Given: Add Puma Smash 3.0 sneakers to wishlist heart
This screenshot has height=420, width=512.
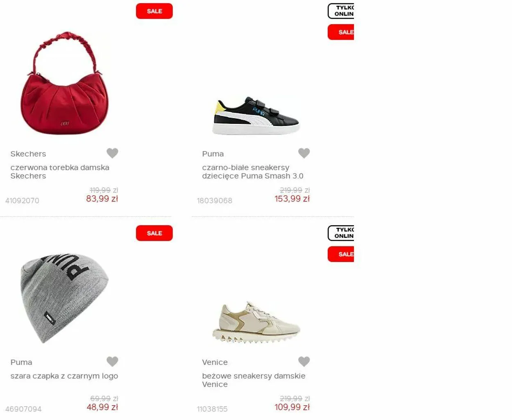Looking at the screenshot, I should 304,153.
